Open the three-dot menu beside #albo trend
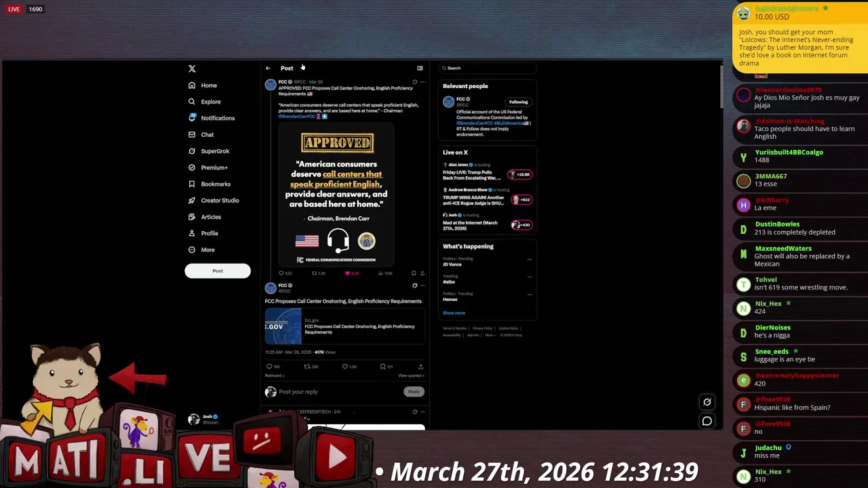This screenshot has width=868, height=488. (x=530, y=277)
